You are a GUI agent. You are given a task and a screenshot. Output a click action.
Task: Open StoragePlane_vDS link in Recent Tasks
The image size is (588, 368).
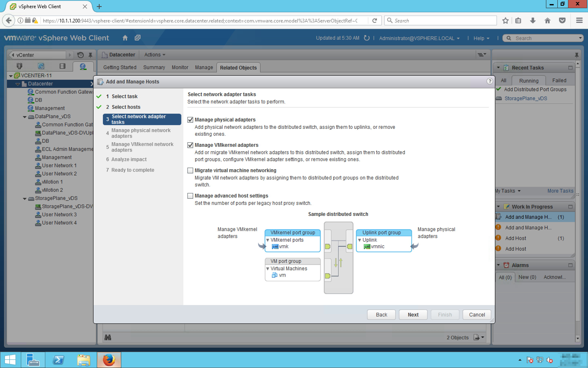526,98
